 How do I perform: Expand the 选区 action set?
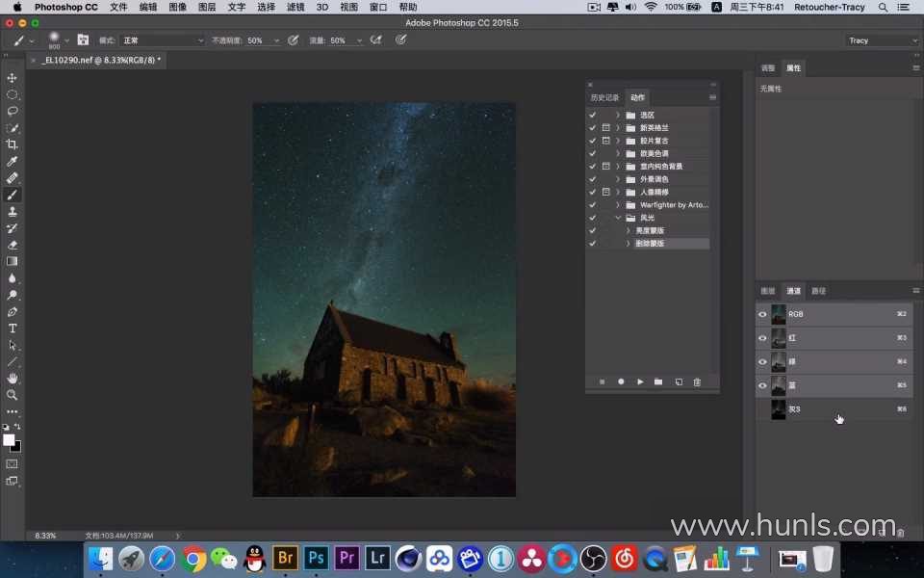[x=618, y=115]
